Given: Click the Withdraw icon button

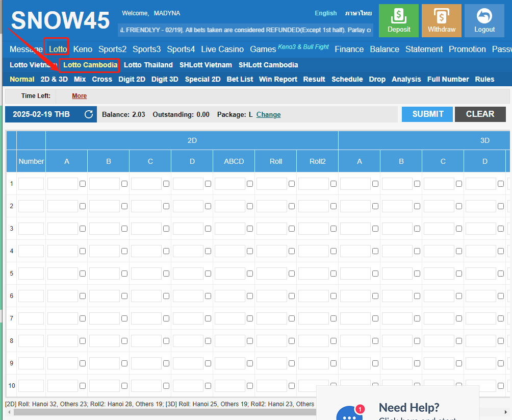Looking at the screenshot, I should point(441,20).
